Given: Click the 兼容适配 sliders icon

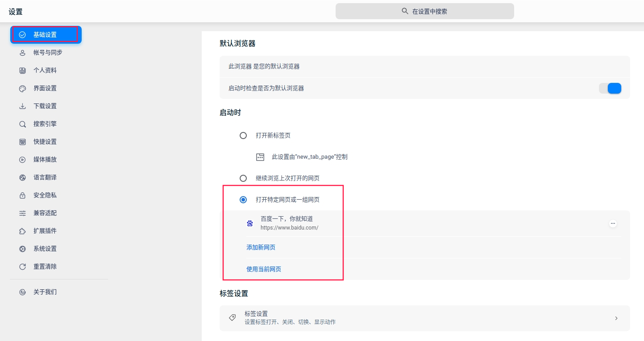Looking at the screenshot, I should (22, 213).
